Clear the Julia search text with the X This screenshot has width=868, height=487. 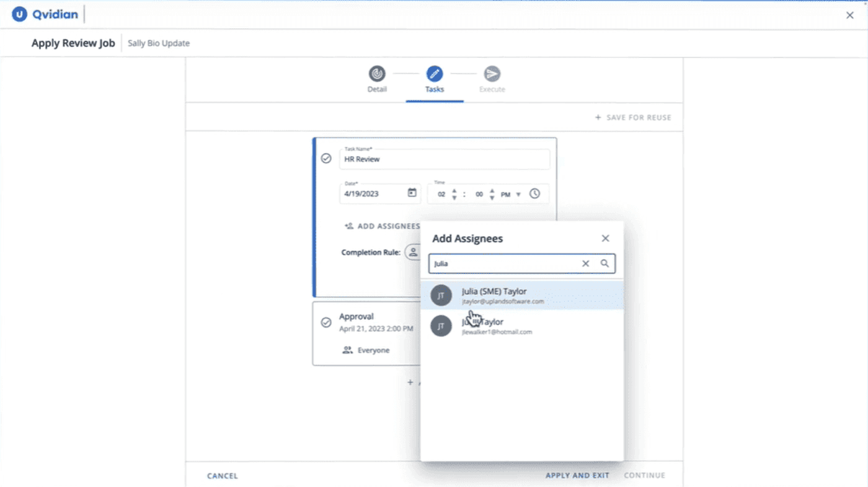pyautogui.click(x=585, y=263)
